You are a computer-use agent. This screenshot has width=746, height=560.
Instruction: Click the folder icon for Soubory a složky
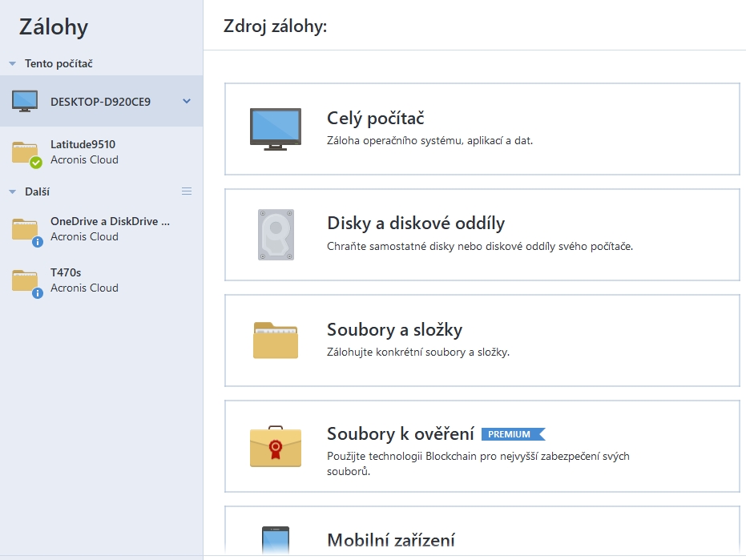(x=276, y=340)
